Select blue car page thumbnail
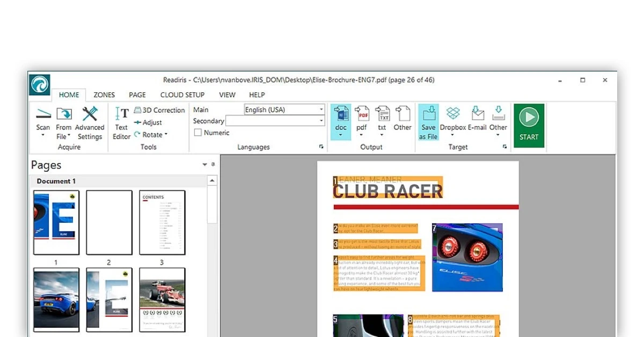 56,300
